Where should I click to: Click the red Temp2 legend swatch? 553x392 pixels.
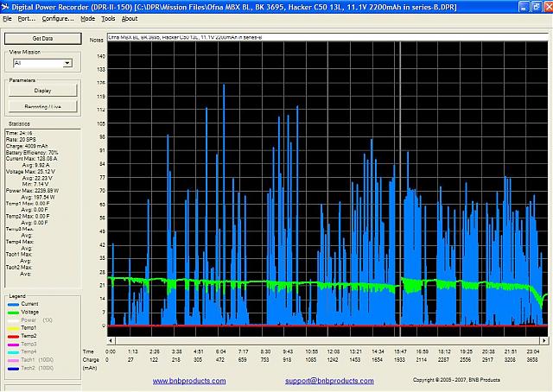tap(12, 336)
